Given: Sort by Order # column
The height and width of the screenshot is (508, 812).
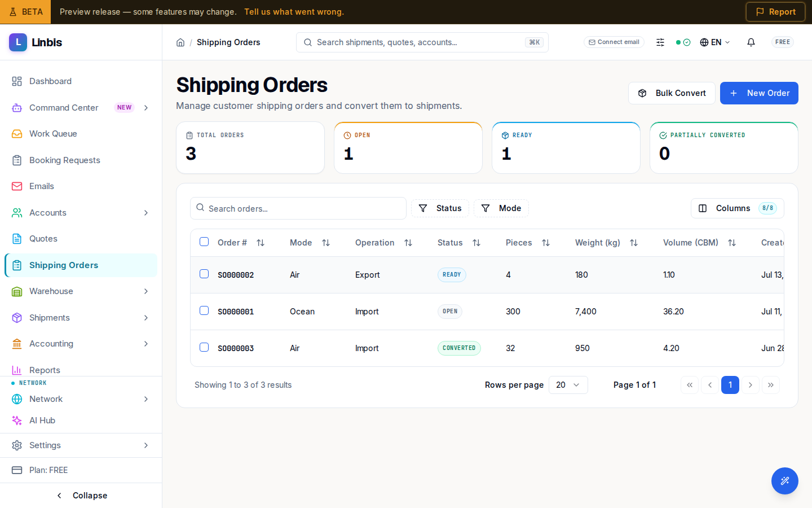Looking at the screenshot, I should pos(261,243).
